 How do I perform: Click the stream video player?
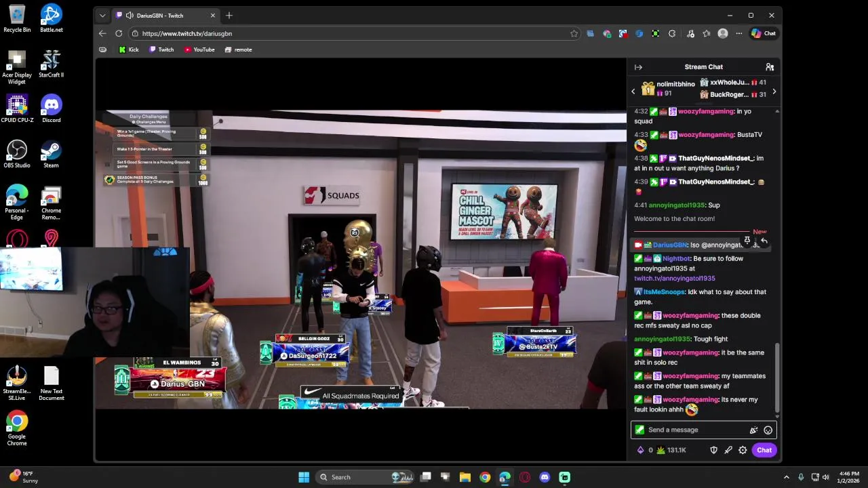pos(361,259)
